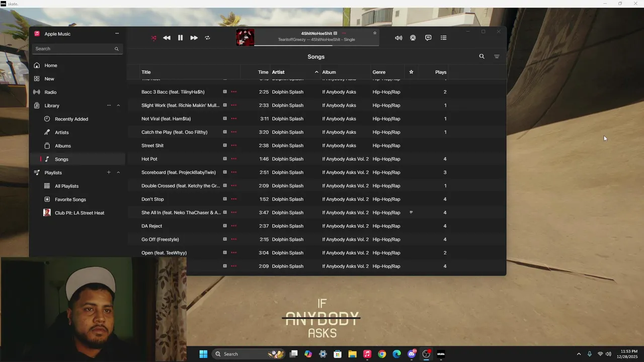Add a new playlist with plus

click(109, 172)
